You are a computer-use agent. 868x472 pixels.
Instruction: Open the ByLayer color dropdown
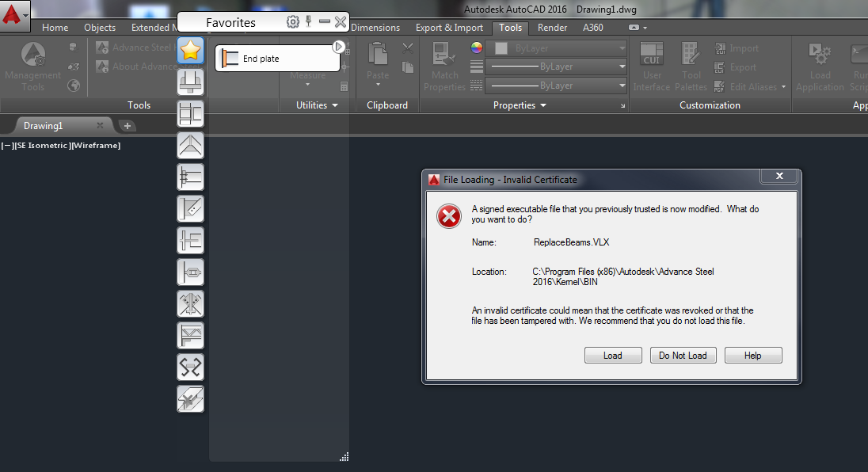(x=622, y=48)
